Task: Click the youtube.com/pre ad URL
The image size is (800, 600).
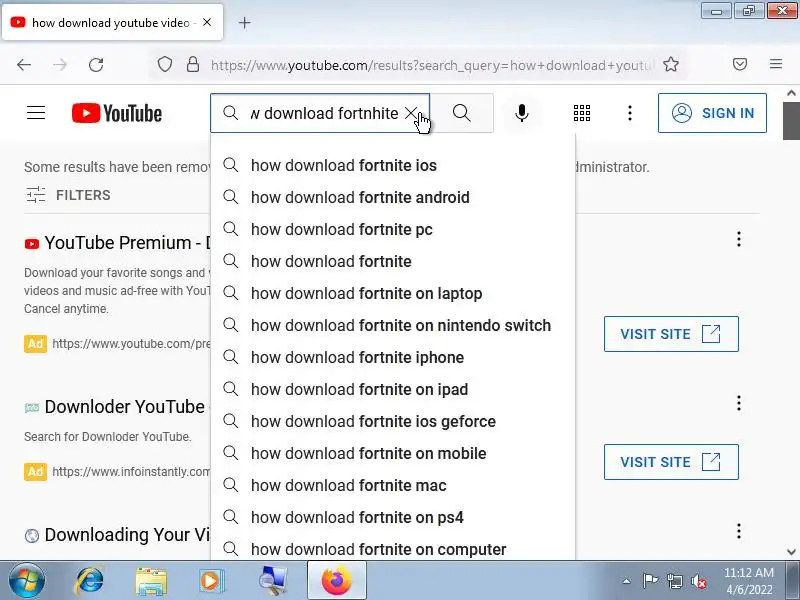Action: [x=131, y=344]
